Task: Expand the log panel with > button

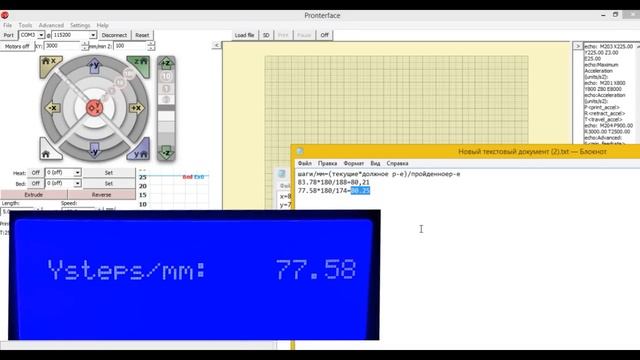Action: pos(578,46)
